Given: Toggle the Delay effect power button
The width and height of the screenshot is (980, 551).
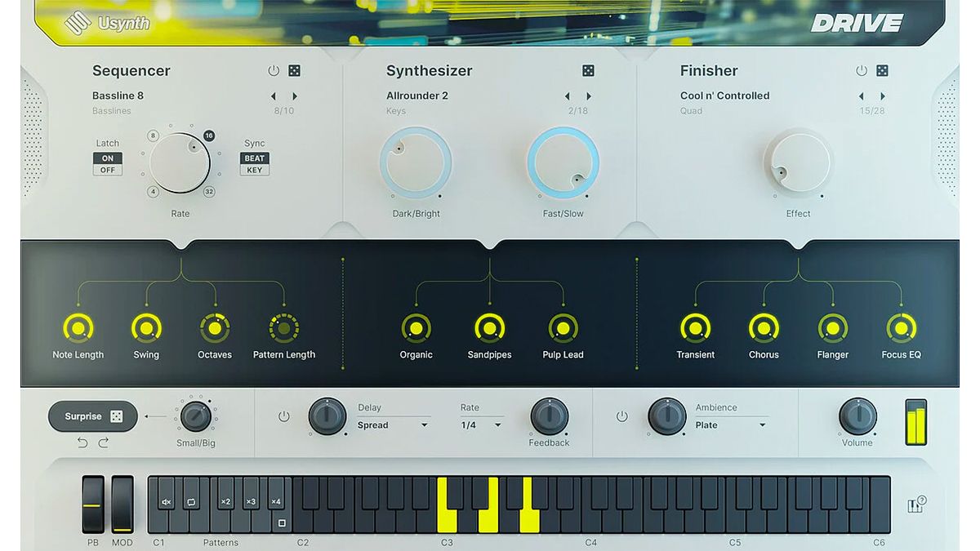Looking at the screenshot, I should (283, 415).
